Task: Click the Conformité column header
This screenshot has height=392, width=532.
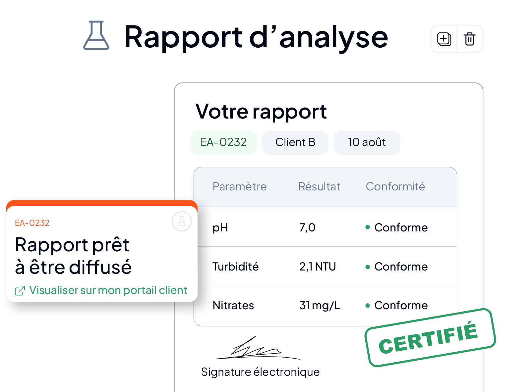Action: point(395,186)
